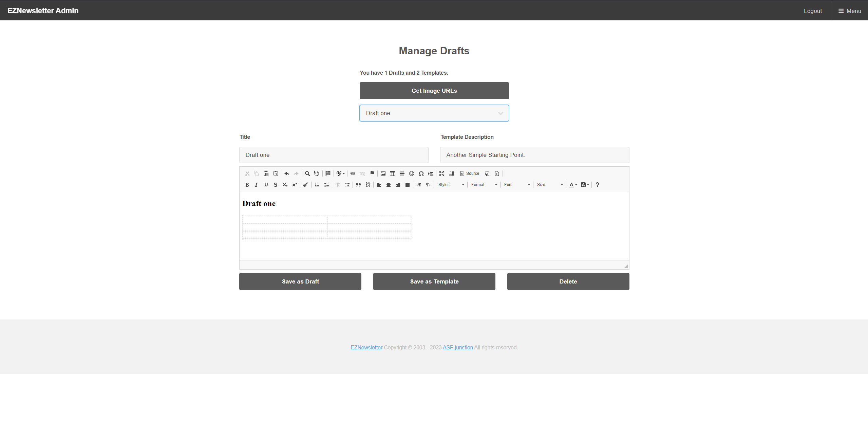The width and height of the screenshot is (868, 439).
Task: Open the Menu in the header
Action: 849,11
